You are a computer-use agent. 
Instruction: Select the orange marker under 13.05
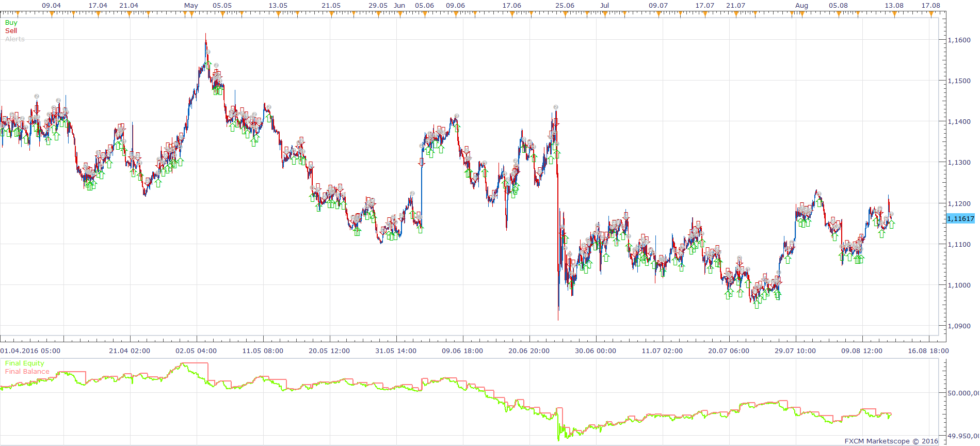click(x=278, y=14)
